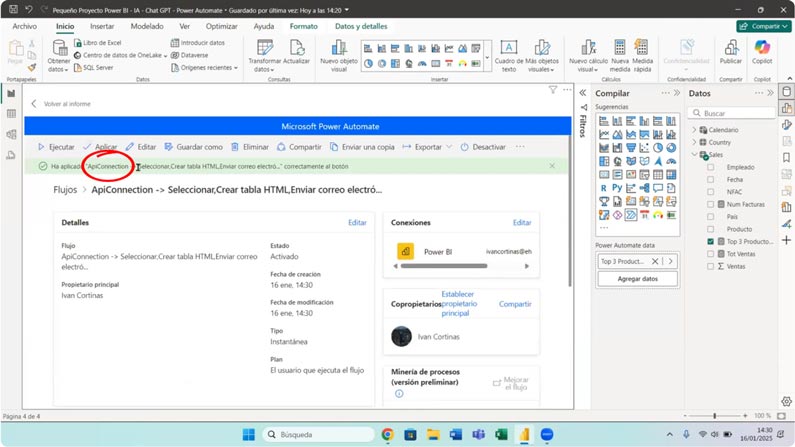This screenshot has width=795, height=447.
Task: Click Transformar datos in ribbon
Action: 264,54
